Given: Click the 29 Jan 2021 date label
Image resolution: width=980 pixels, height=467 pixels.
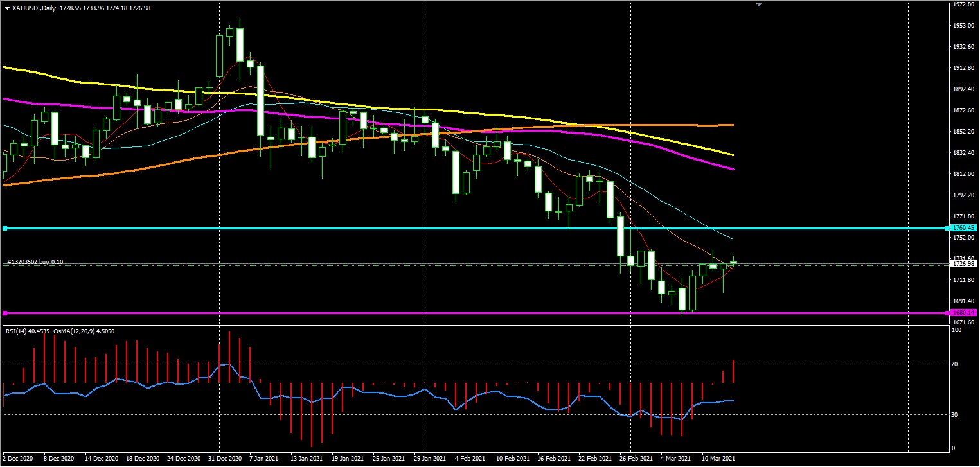Looking at the screenshot, I should point(430,459).
